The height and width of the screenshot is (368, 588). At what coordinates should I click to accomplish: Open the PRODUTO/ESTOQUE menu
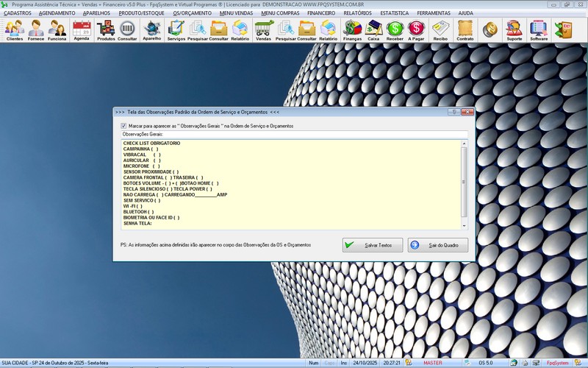click(141, 13)
